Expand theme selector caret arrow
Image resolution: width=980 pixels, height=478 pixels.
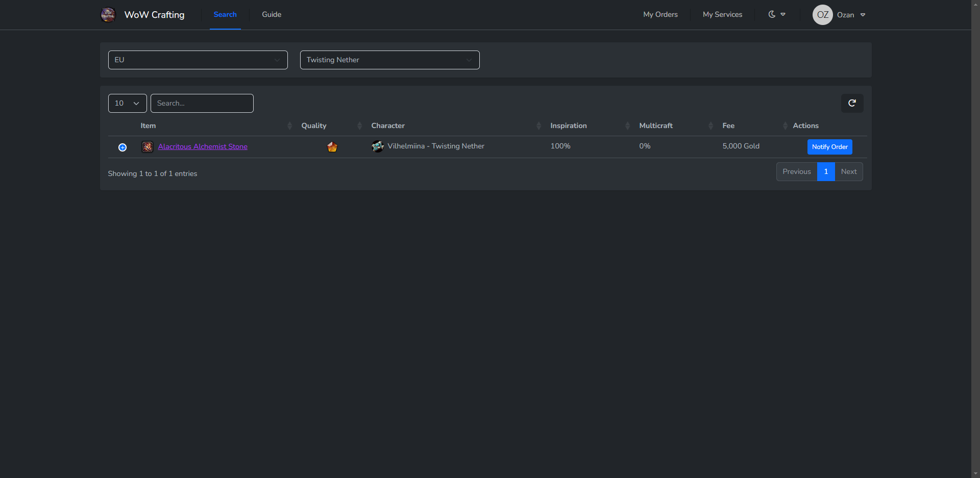tap(783, 14)
